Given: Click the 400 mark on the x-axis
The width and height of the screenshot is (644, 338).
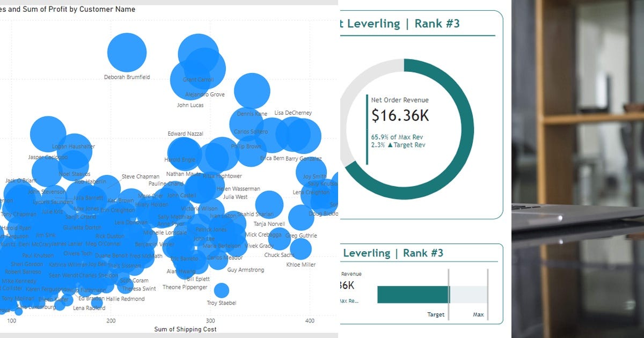Looking at the screenshot, I should pos(310,321).
